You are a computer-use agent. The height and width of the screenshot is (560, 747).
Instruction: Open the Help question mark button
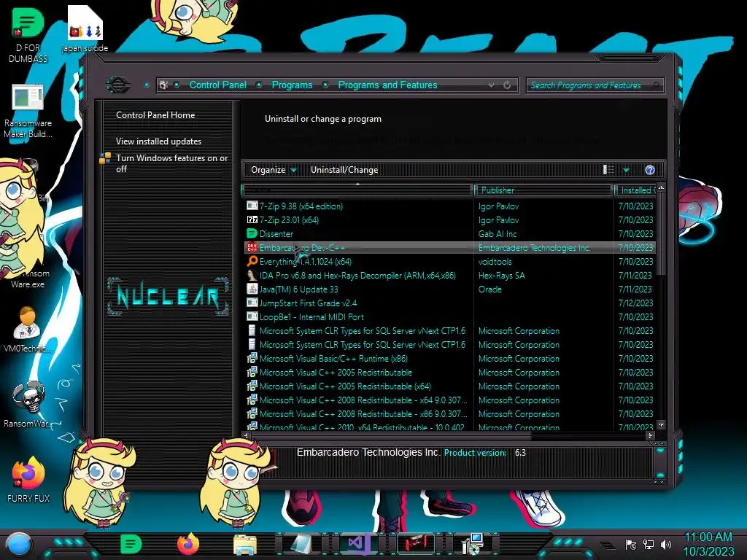point(650,170)
